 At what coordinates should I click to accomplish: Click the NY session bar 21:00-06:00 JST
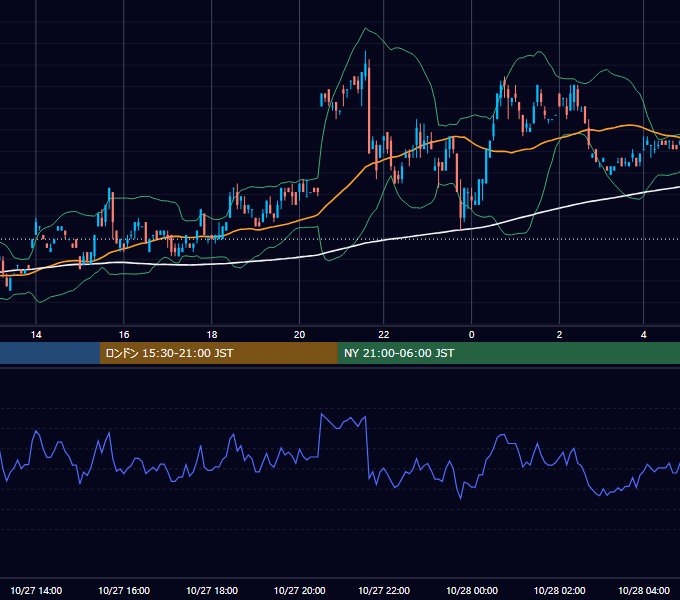[x=509, y=353]
